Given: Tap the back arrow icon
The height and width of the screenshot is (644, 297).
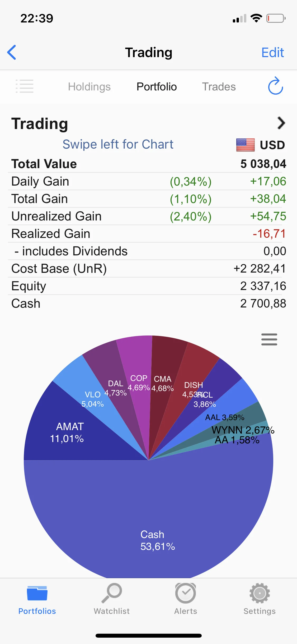Looking at the screenshot, I should tap(12, 52).
